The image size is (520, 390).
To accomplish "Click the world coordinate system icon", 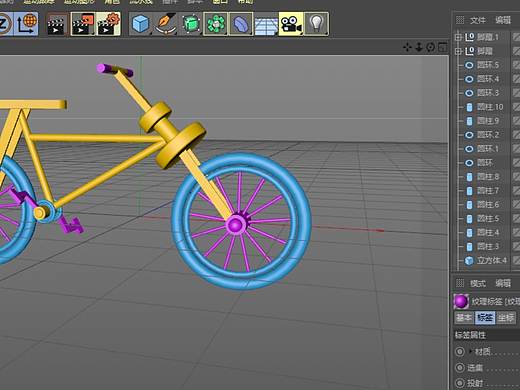I will (26, 24).
